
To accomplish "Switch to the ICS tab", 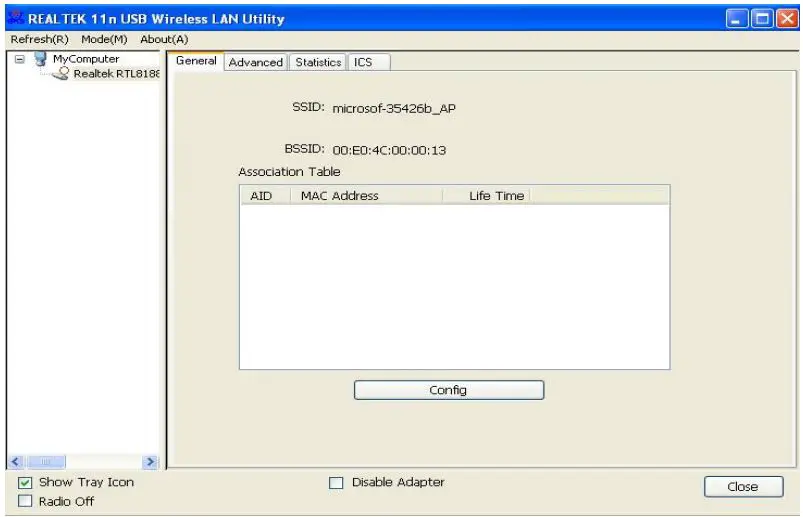I will pyautogui.click(x=369, y=62).
